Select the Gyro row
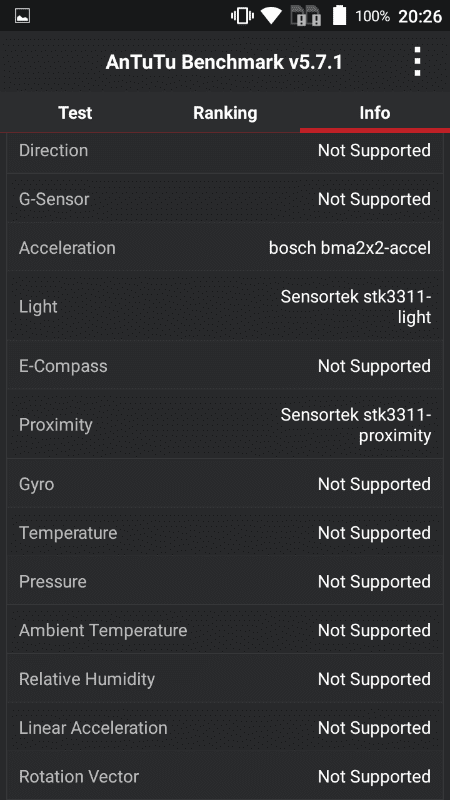This screenshot has height=800, width=450. coord(225,484)
